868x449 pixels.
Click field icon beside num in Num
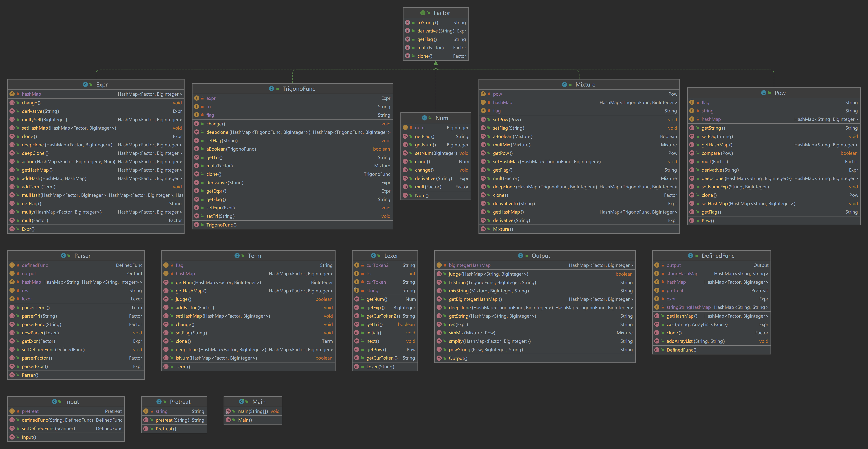[405, 128]
